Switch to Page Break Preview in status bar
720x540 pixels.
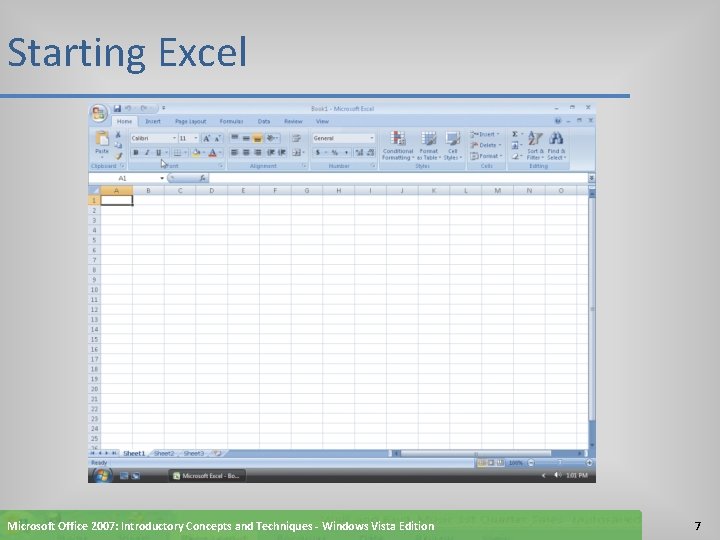(x=500, y=463)
